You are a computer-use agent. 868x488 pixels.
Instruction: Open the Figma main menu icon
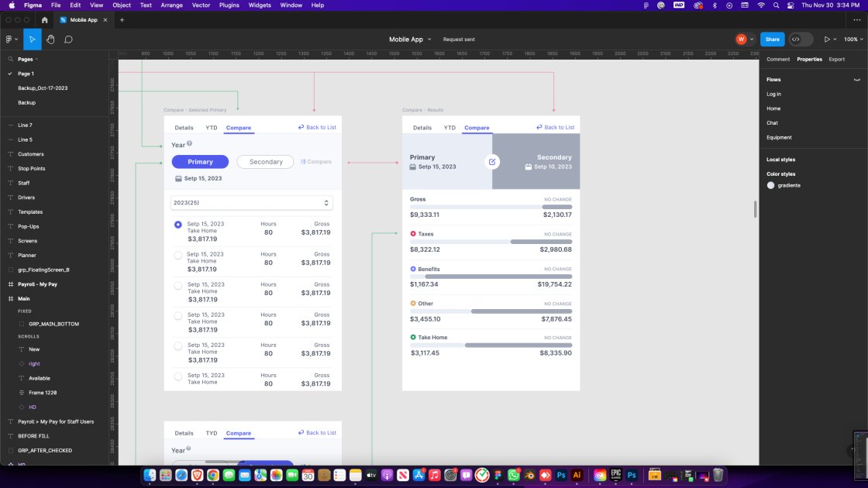pos(11,40)
